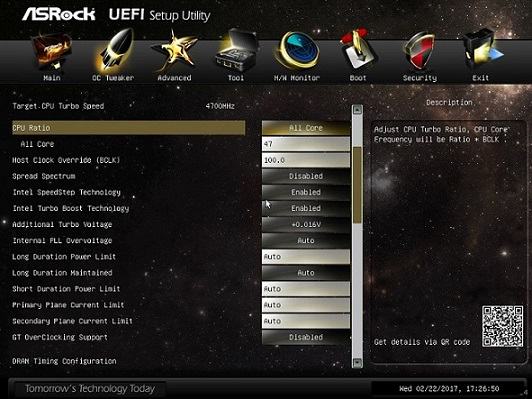Switch to the Tool tab label
Viewport: 532px width, 399px height.
click(236, 78)
